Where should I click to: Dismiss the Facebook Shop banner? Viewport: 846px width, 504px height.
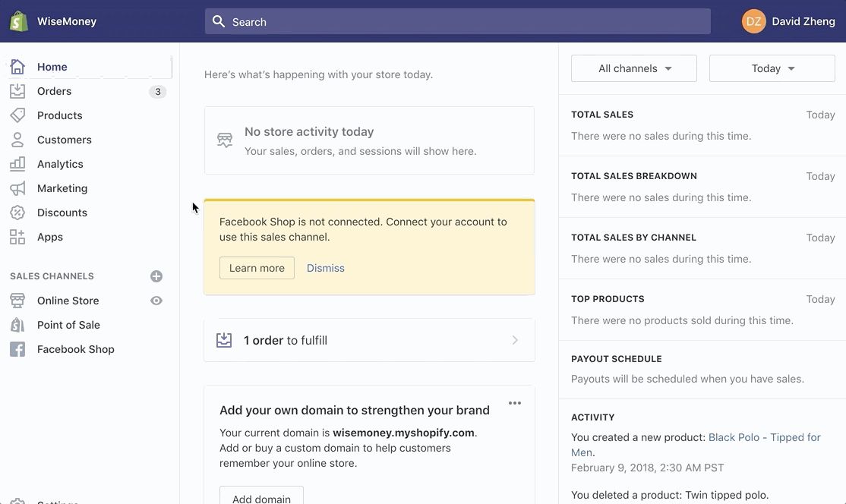(x=325, y=268)
